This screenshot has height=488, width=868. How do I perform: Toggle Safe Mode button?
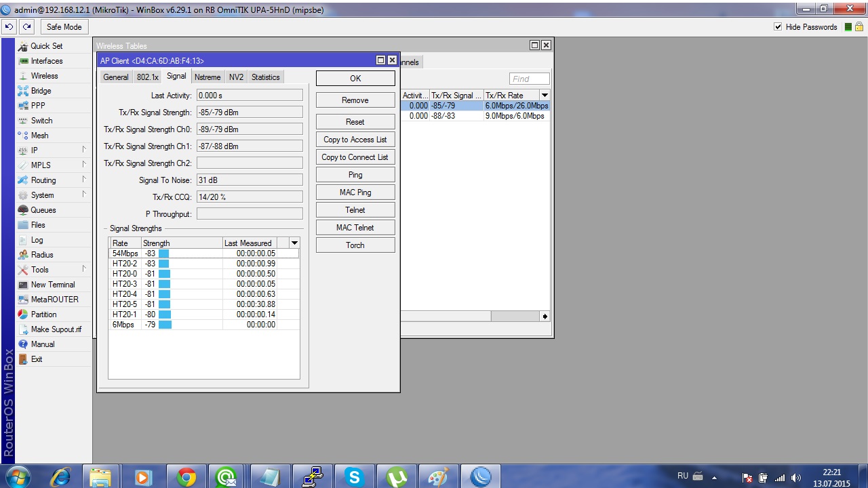[64, 27]
